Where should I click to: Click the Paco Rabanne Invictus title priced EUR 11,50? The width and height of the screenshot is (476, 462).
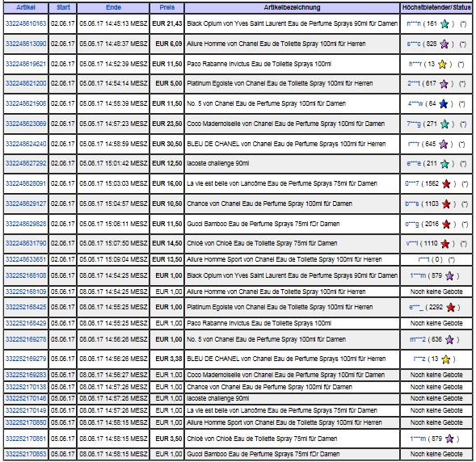(x=259, y=64)
